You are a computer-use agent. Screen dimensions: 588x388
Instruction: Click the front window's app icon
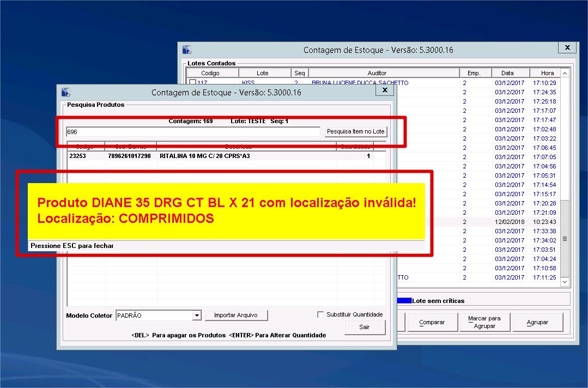coord(66,92)
